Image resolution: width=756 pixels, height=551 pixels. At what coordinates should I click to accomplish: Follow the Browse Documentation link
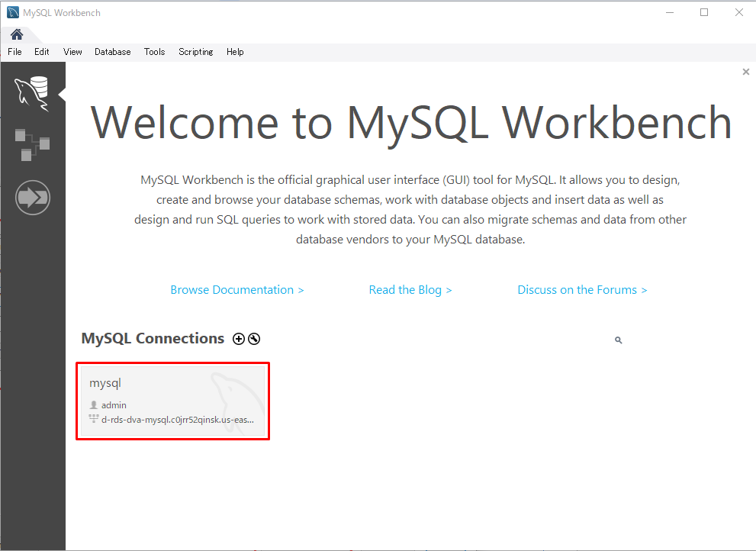pos(236,290)
